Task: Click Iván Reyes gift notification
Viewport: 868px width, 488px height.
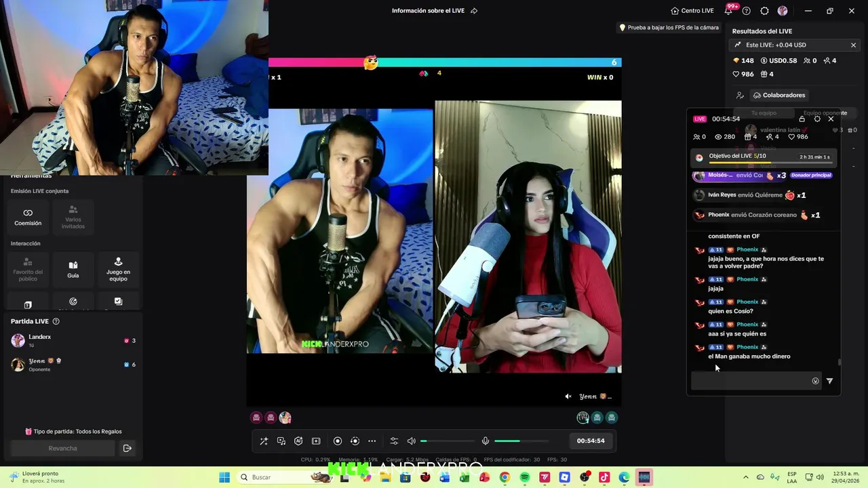Action: [x=750, y=195]
